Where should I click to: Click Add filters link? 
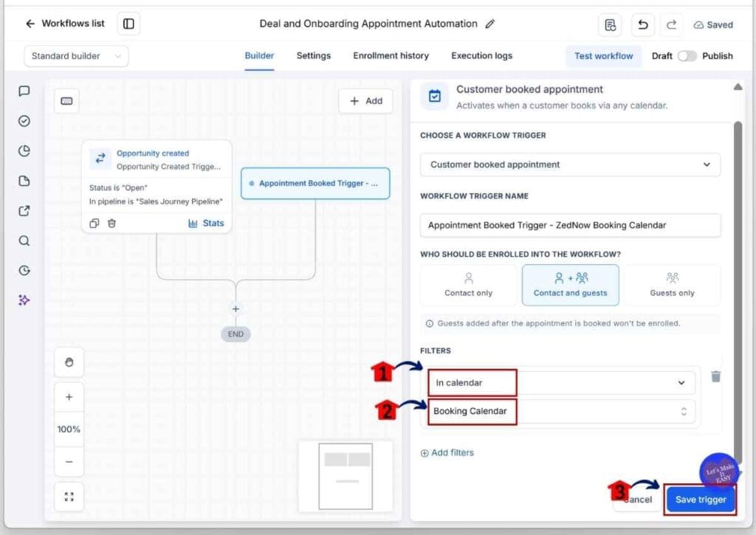pyautogui.click(x=447, y=452)
